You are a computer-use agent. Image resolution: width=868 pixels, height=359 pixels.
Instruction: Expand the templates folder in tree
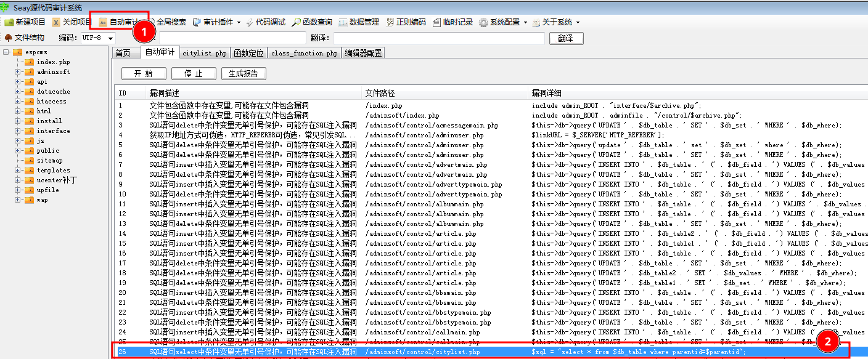point(18,171)
